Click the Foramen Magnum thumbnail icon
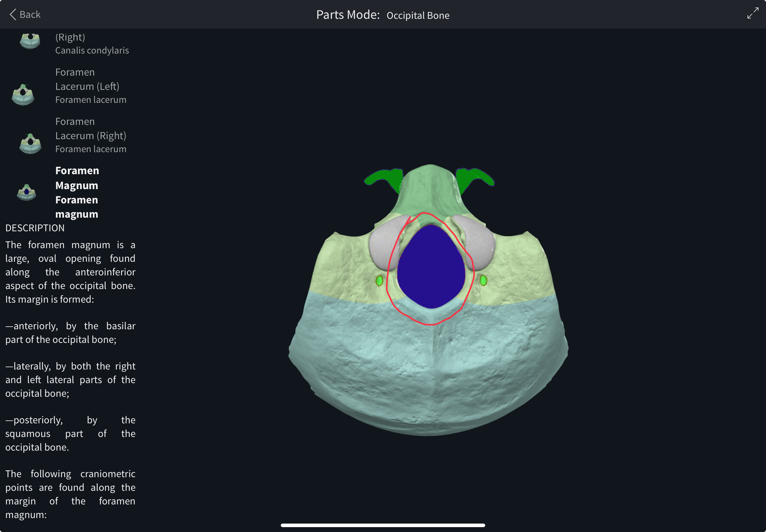 (26, 192)
